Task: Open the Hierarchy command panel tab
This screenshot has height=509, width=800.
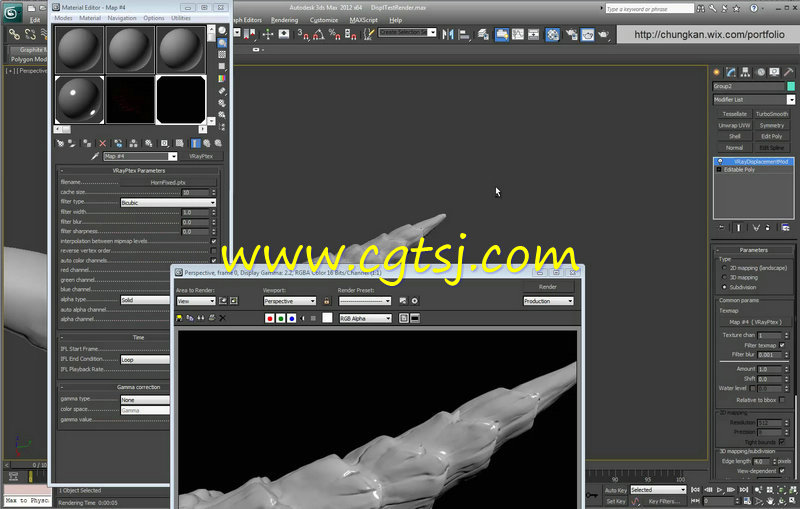Action: tap(745, 72)
